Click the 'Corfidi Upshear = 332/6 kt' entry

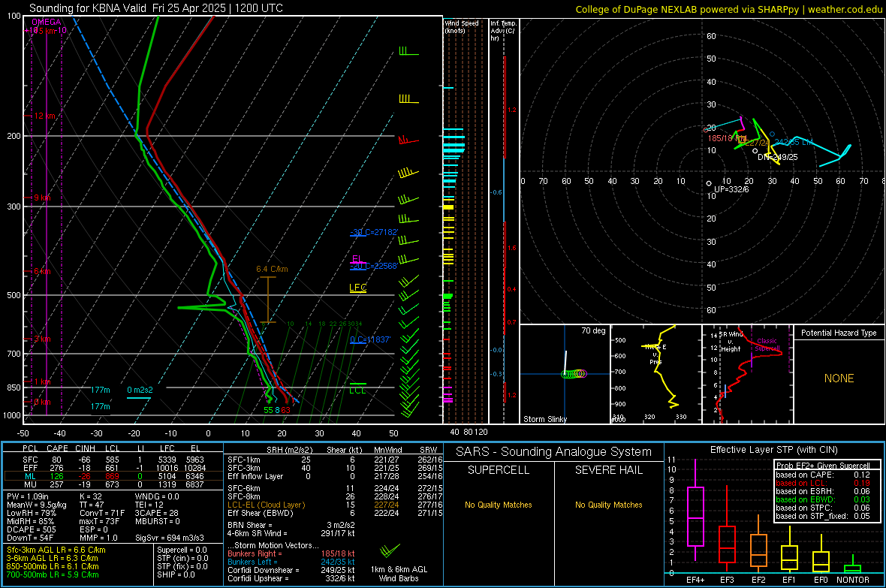tap(291, 578)
